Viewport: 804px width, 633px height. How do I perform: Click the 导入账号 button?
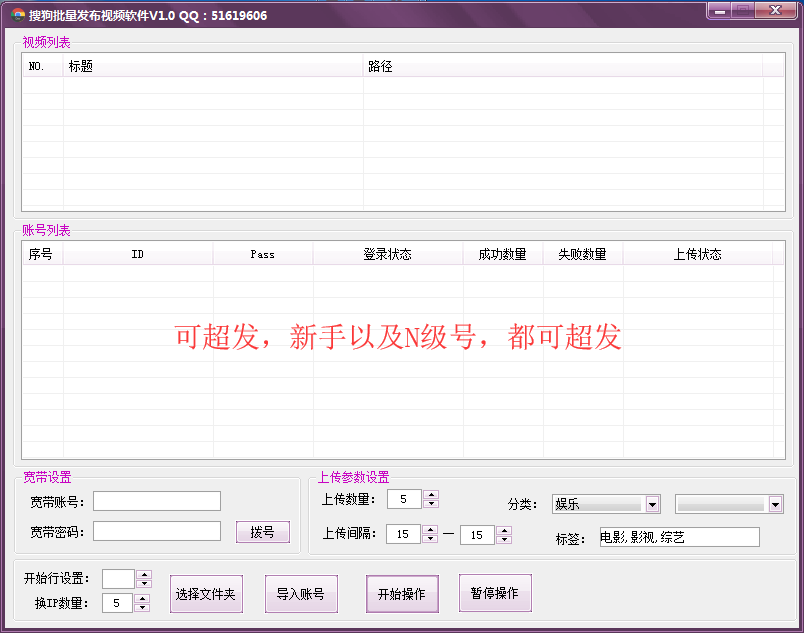(x=301, y=594)
